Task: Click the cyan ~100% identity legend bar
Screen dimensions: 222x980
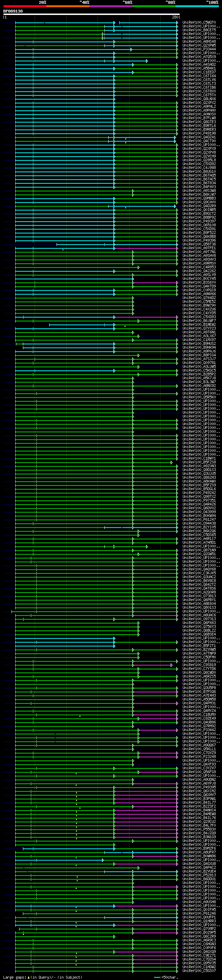Action: 197,6
